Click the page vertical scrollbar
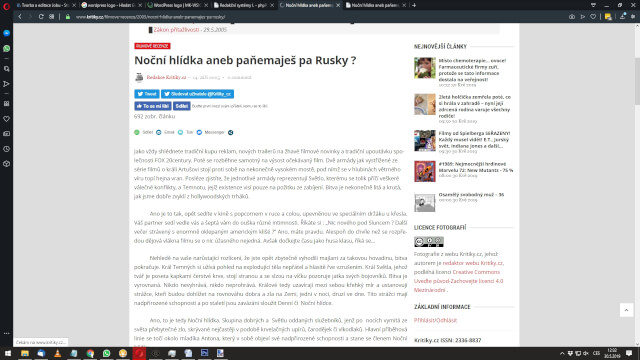The image size is (640, 360). point(637,82)
